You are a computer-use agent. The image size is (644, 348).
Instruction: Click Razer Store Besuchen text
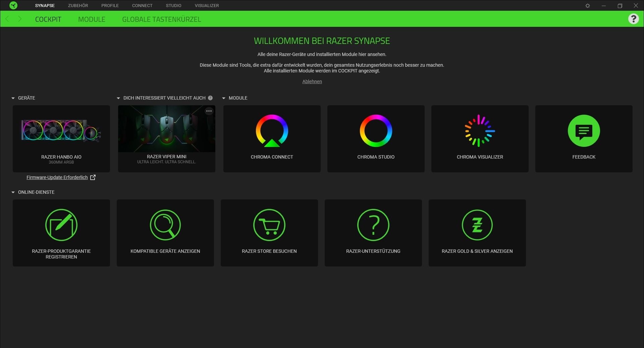(269, 251)
